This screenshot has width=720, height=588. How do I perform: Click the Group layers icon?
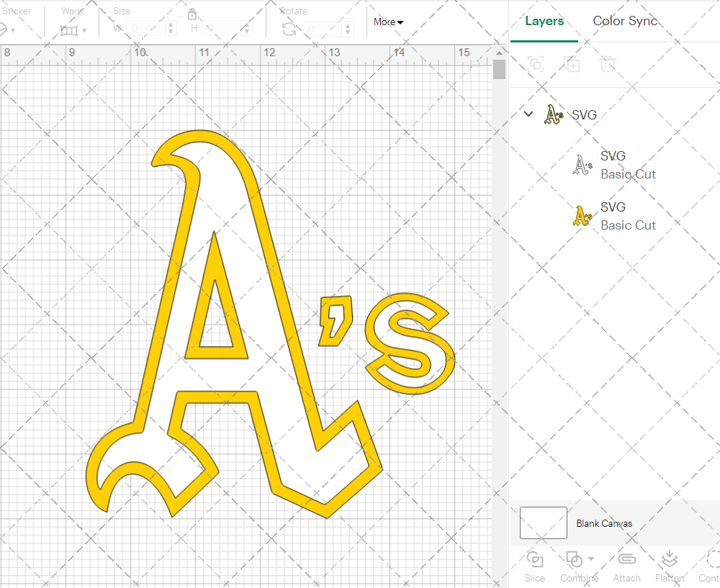pyautogui.click(x=536, y=64)
